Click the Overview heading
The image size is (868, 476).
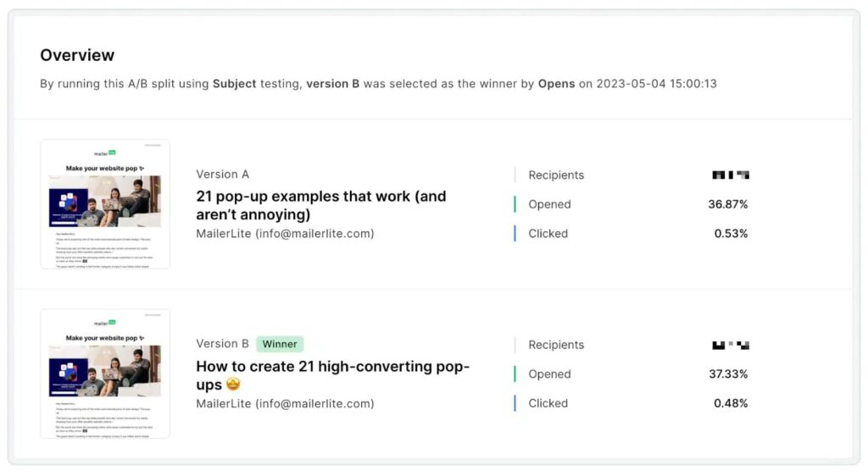[x=77, y=55]
